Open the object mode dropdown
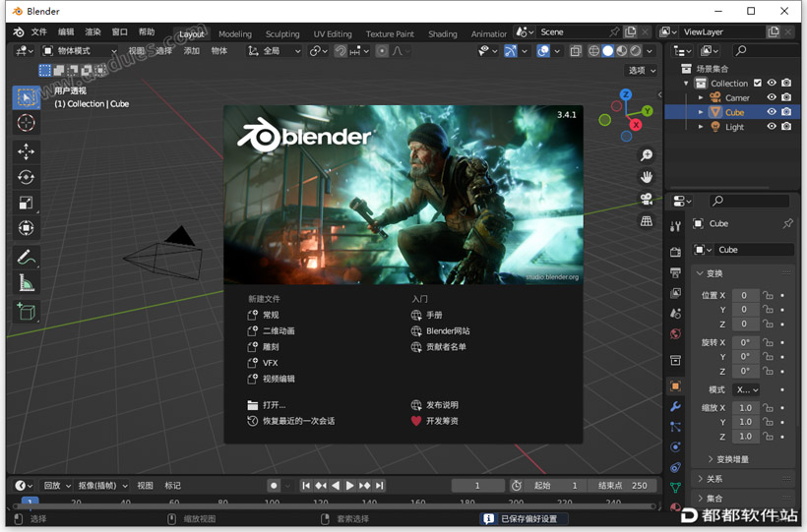This screenshot has width=807, height=532. (80, 51)
